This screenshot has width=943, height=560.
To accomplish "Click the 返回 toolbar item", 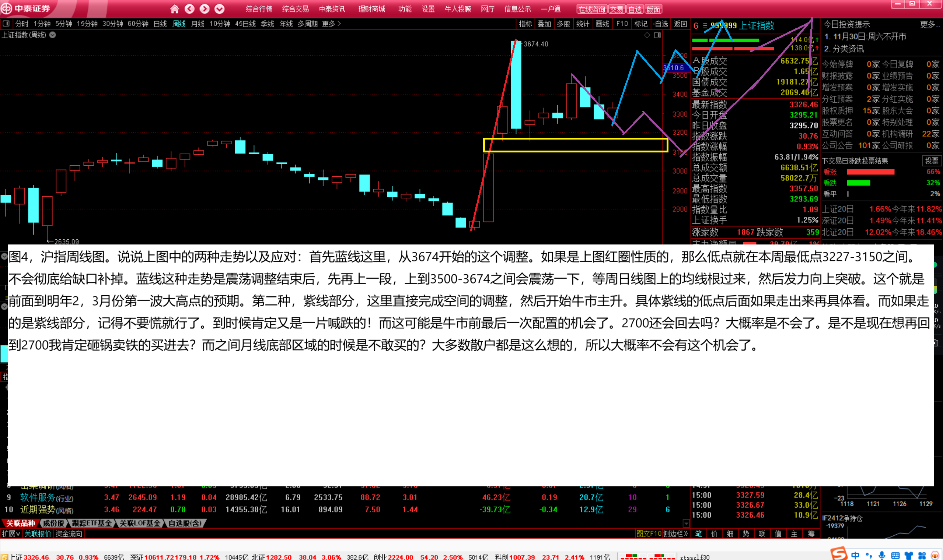I will [x=680, y=24].
